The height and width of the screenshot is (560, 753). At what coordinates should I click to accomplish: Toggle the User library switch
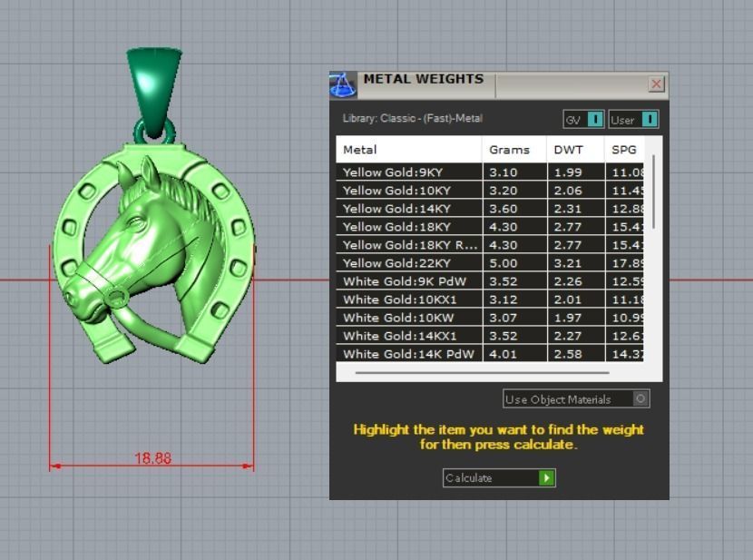[633, 119]
